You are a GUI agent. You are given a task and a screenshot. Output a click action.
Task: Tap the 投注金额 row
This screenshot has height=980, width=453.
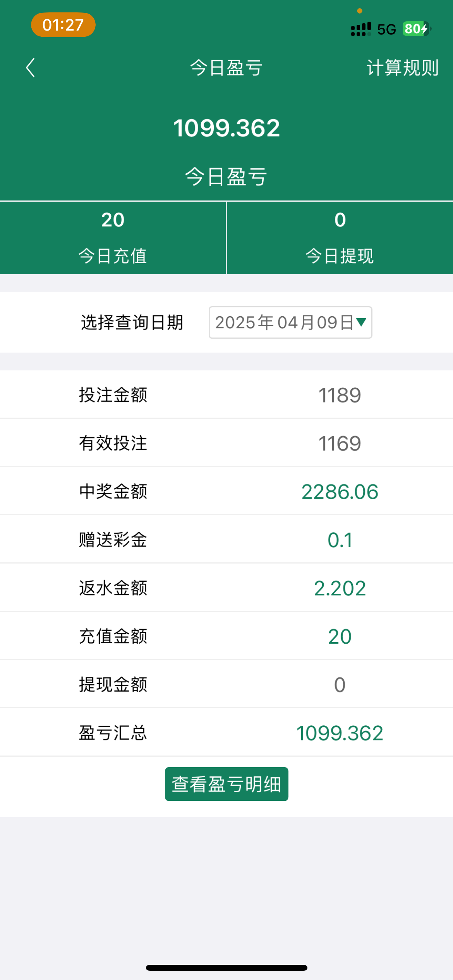click(226, 395)
